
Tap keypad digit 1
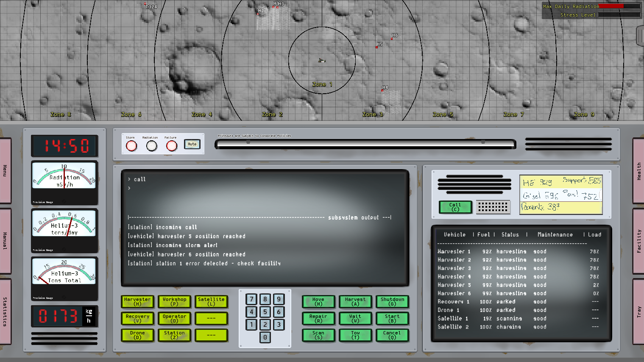[x=251, y=325]
